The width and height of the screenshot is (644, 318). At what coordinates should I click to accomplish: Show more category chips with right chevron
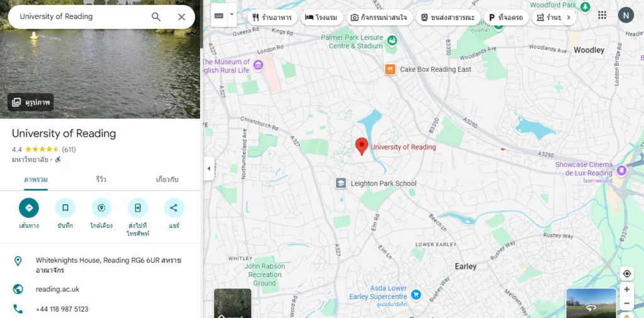[x=569, y=17]
